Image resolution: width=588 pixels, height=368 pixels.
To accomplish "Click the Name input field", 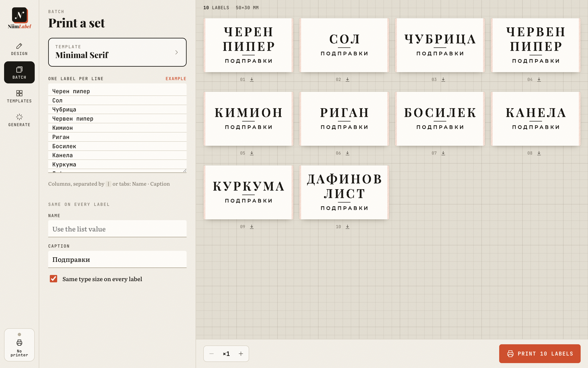I will (117, 229).
